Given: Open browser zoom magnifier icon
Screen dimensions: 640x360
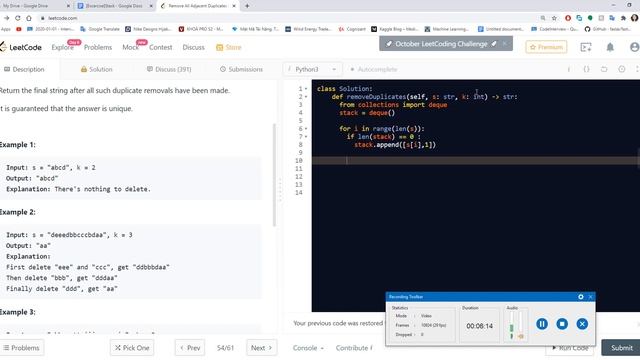Looking at the screenshot, I should [543, 18].
